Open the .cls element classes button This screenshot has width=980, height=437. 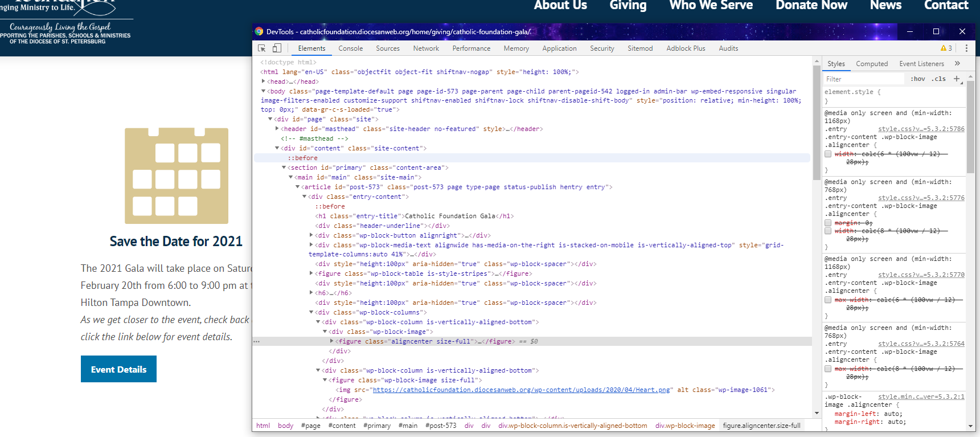[938, 79]
